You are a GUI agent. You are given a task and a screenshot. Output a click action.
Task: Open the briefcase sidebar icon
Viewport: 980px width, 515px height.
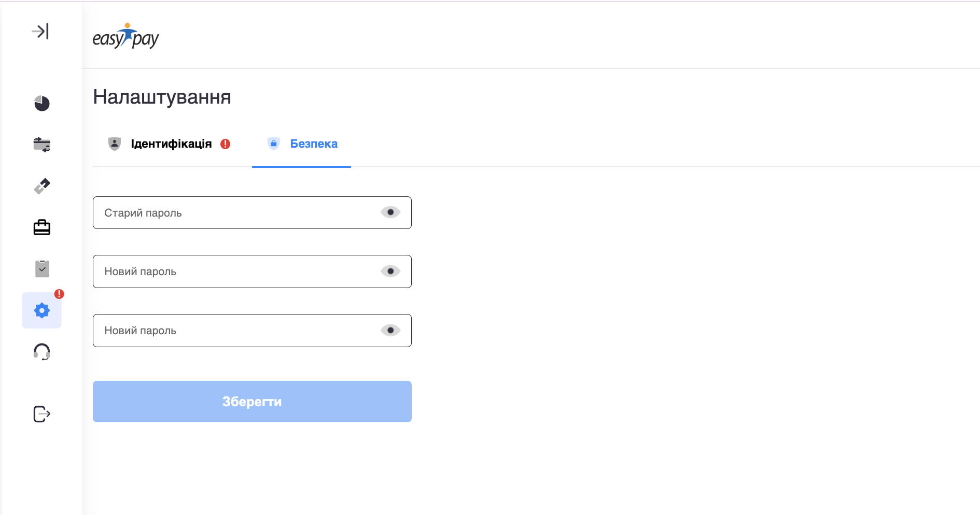pyautogui.click(x=42, y=227)
